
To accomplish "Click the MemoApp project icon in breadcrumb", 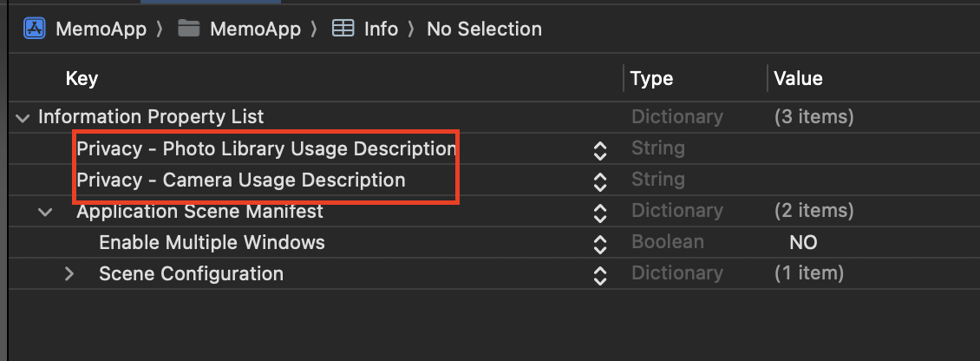I will click(x=35, y=29).
